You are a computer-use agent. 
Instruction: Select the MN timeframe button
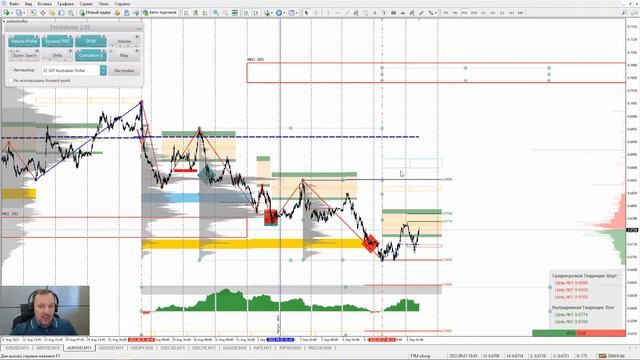(x=521, y=13)
